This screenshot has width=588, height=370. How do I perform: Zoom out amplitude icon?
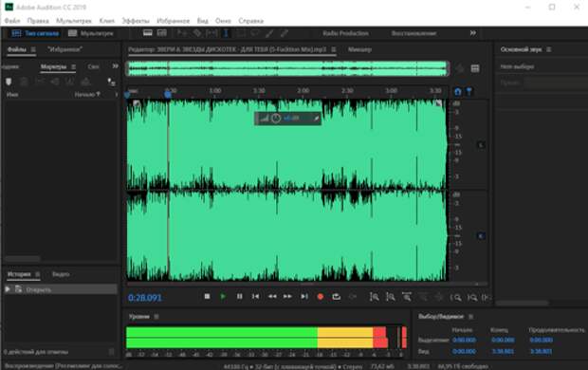point(391,297)
